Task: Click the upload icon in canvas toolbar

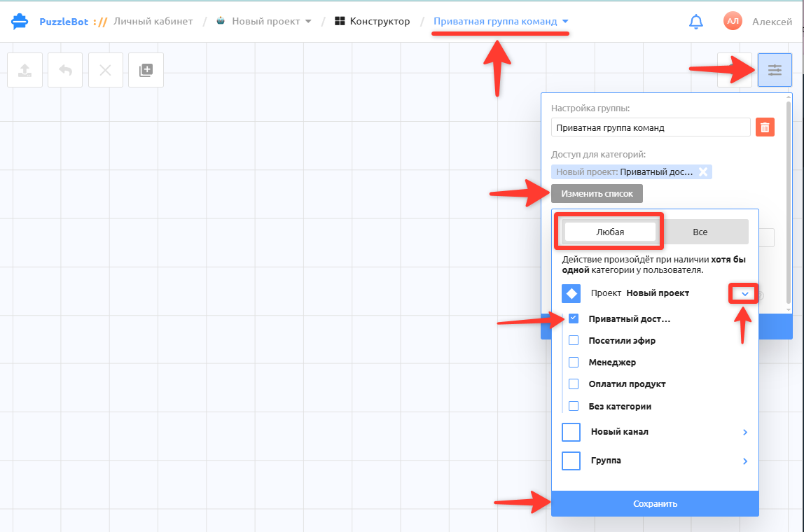Action: [25, 70]
